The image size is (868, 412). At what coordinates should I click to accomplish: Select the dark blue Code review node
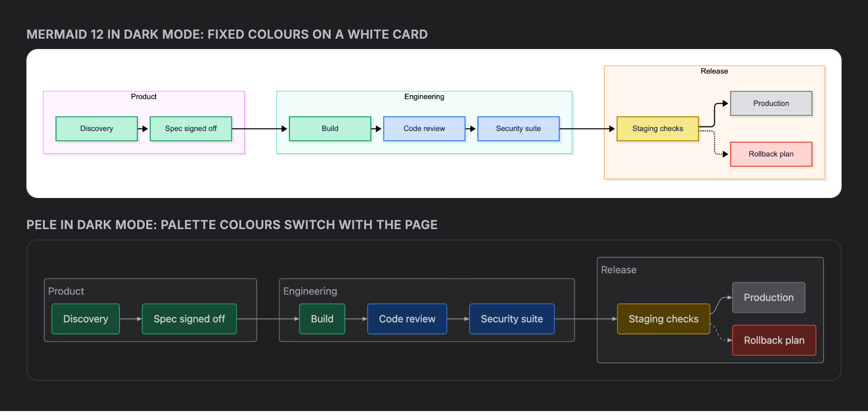(407, 319)
